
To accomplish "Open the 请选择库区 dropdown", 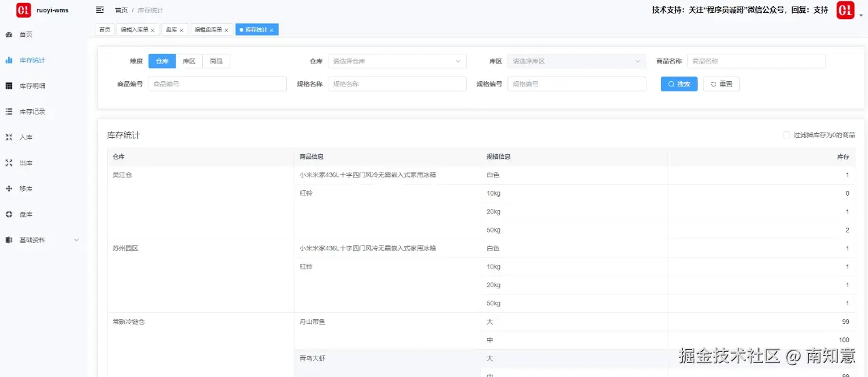I will [x=577, y=61].
